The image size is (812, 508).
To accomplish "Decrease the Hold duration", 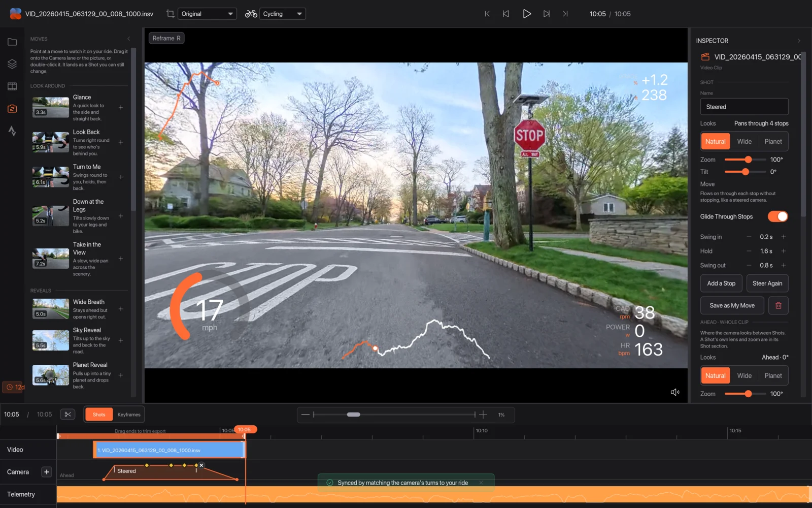I will [749, 251].
